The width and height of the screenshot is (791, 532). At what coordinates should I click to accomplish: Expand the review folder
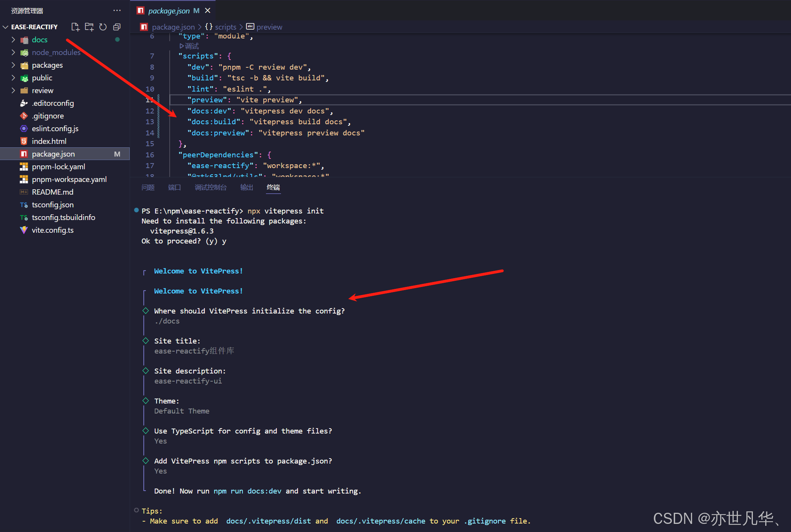tap(42, 90)
